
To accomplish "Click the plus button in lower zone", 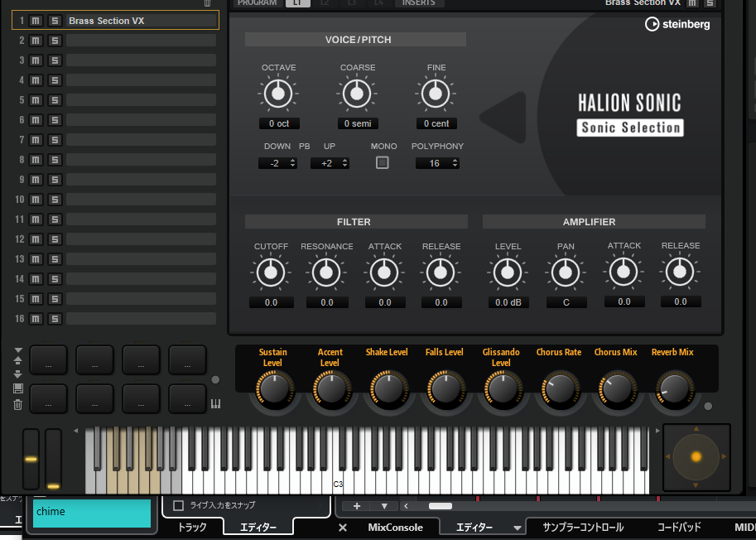I will point(357,506).
